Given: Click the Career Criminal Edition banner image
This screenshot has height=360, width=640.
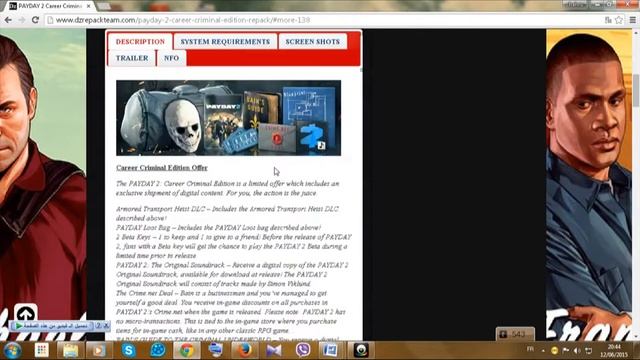Looking at the screenshot, I should coord(229,118).
